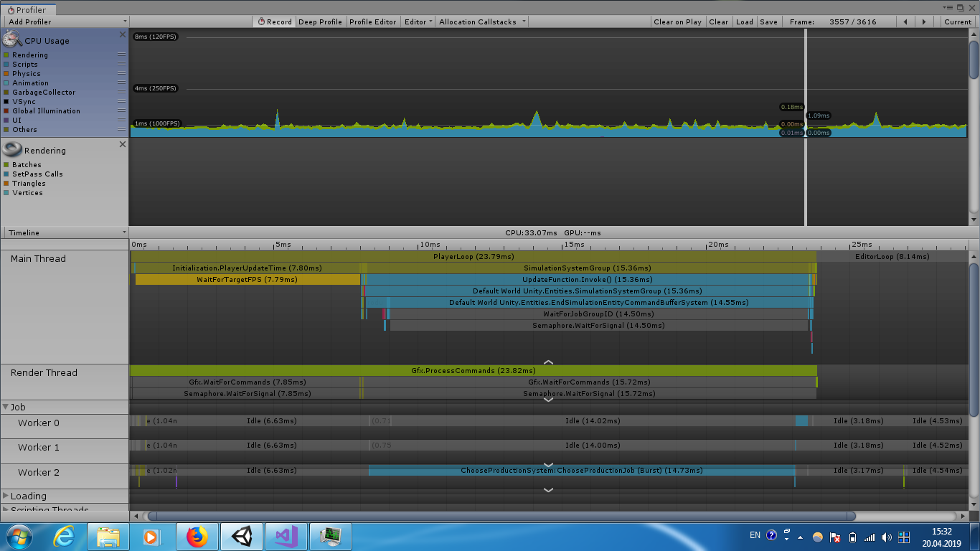This screenshot has width=980, height=551.
Task: Toggle Deep Profile mode
Action: (320, 22)
